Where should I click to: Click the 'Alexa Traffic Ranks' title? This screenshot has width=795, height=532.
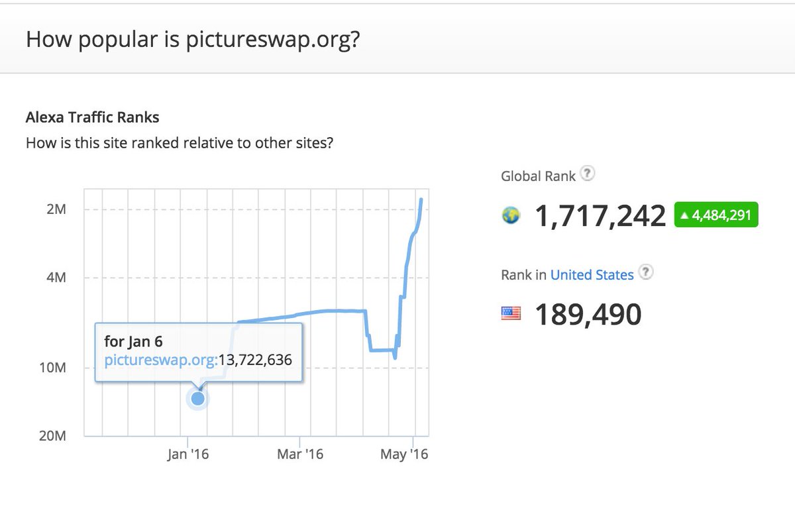[92, 118]
